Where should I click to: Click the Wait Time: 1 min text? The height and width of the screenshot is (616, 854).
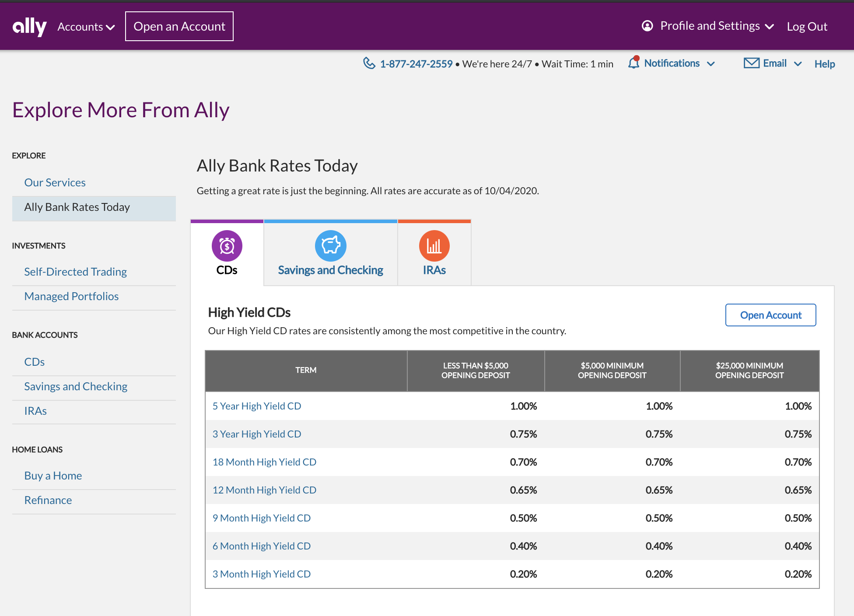click(x=577, y=64)
